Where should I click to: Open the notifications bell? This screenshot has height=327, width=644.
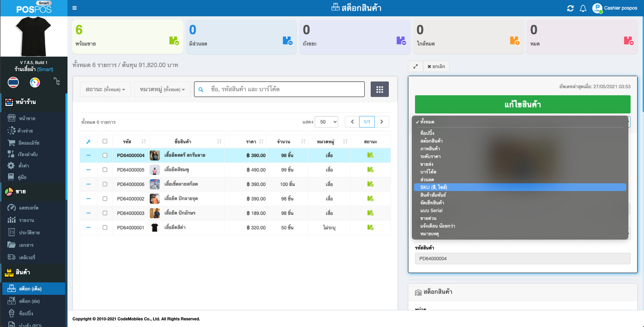pos(583,8)
